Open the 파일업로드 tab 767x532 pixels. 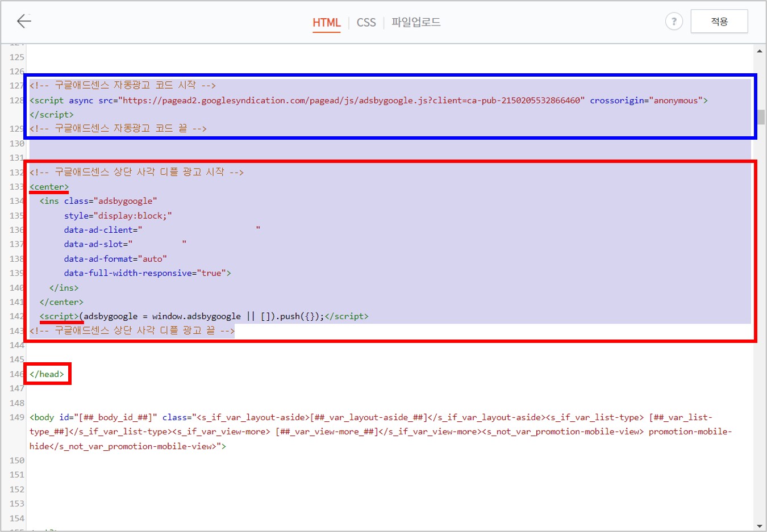(x=416, y=22)
